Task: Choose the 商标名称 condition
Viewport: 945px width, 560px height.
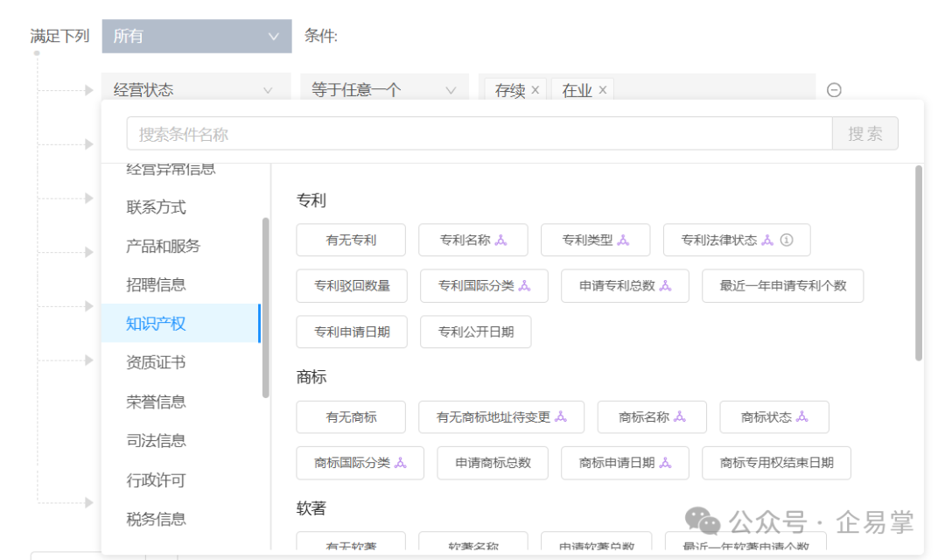Action: point(652,417)
